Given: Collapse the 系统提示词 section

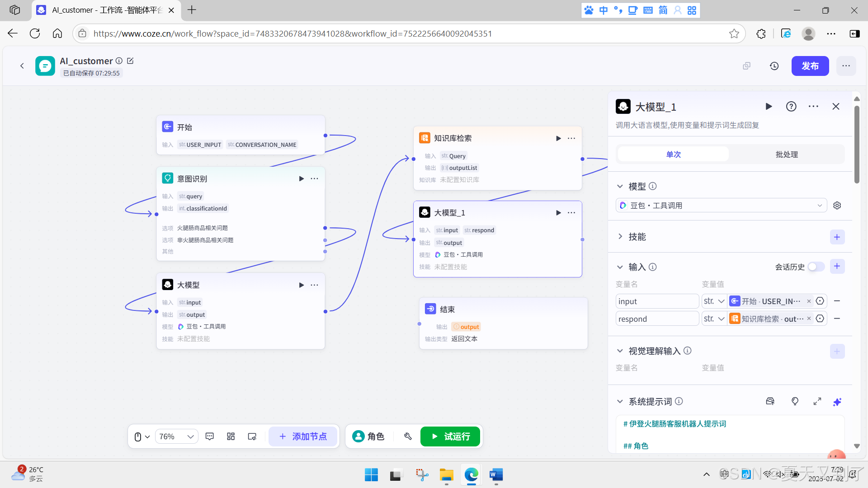Looking at the screenshot, I should point(620,402).
